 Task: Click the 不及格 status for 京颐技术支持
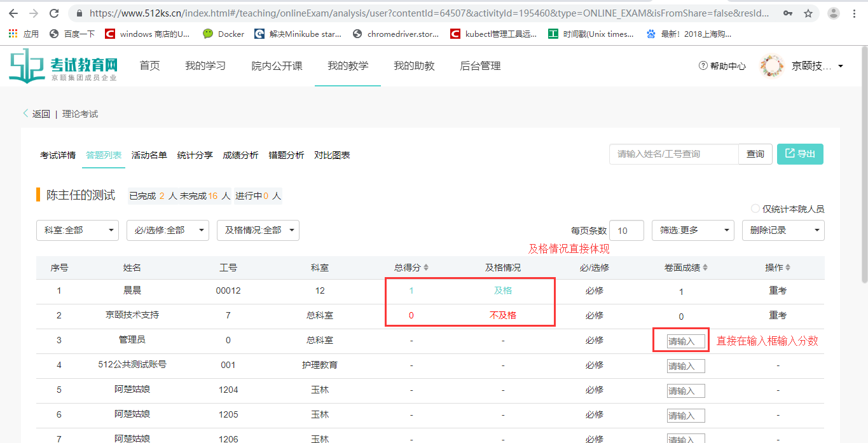pos(503,315)
